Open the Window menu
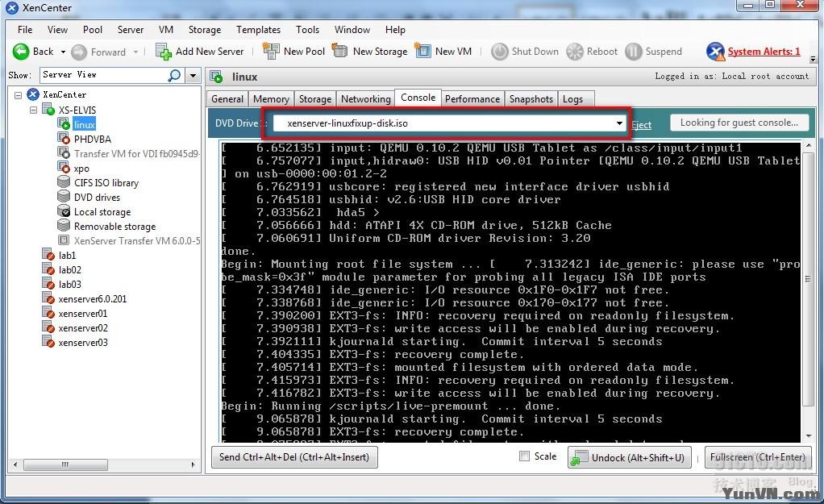The image size is (824, 504). pyautogui.click(x=352, y=29)
